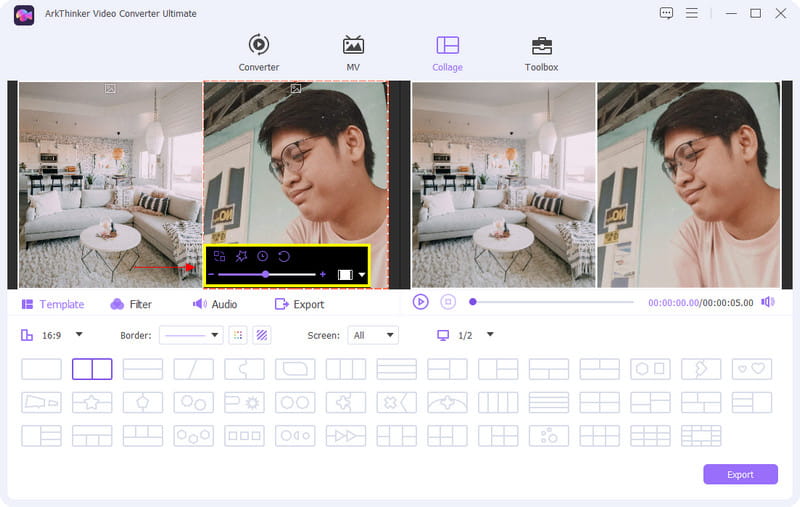Choose the star center template
Viewport: 800px width, 507px height.
[x=92, y=402]
